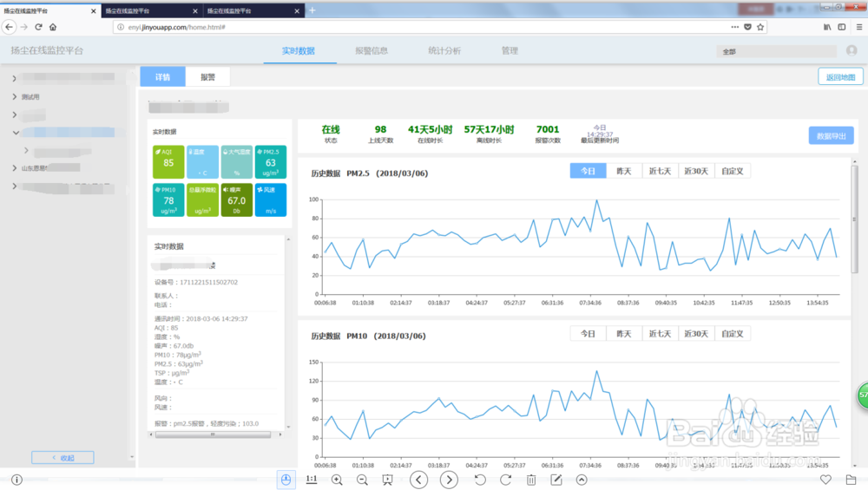868x490 pixels.
Task: Go to the previous image
Action: [419, 480]
